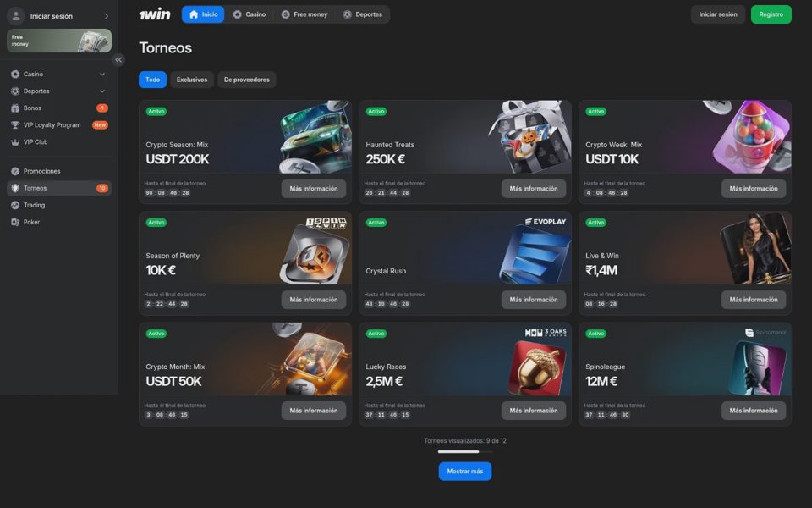Click Más información for Haunted Treats

coord(534,189)
